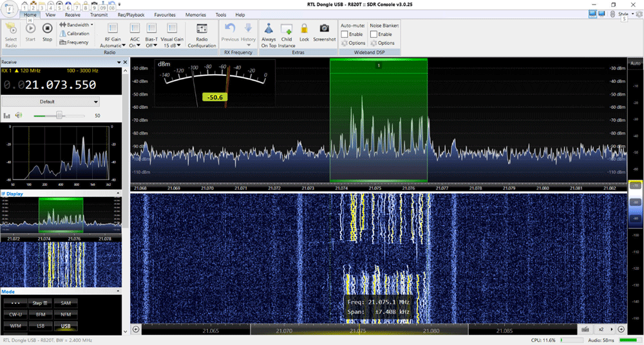Enable the Noise Blanker checkbox
This screenshot has height=345, width=644.
(374, 35)
